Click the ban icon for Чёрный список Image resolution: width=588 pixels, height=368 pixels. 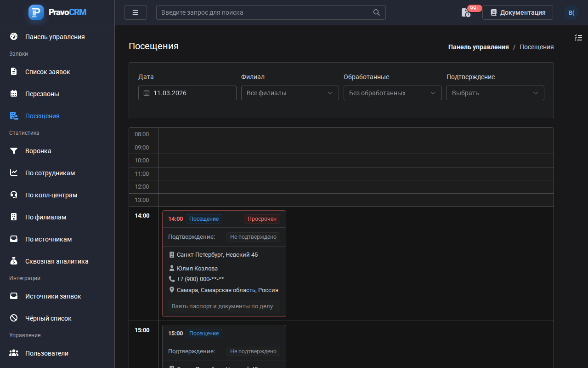point(14,318)
